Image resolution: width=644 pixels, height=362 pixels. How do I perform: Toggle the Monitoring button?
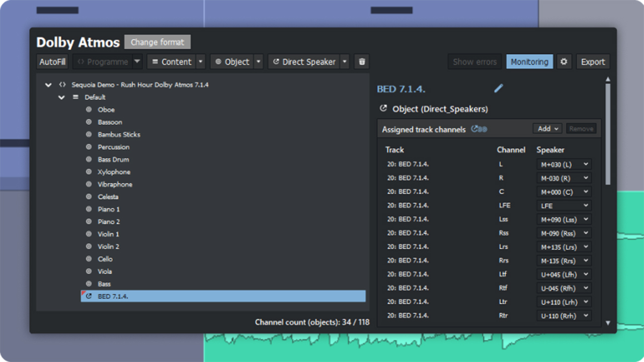529,62
